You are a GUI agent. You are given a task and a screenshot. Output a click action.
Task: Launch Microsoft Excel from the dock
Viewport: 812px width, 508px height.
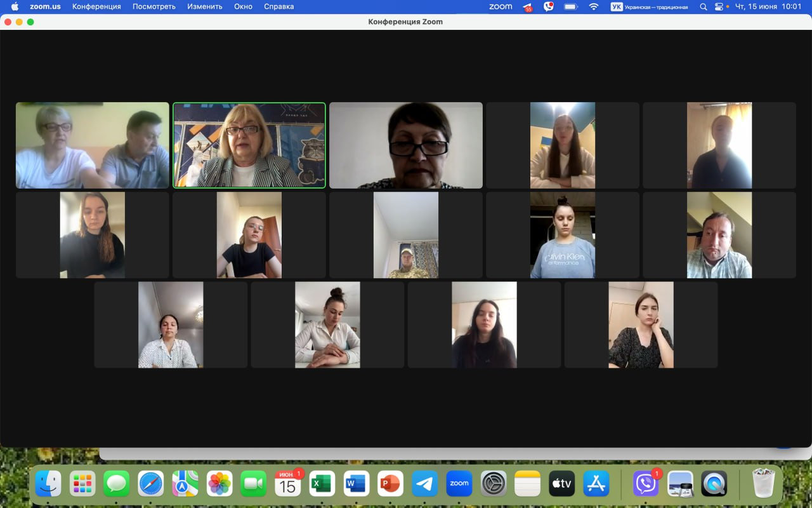(x=322, y=484)
